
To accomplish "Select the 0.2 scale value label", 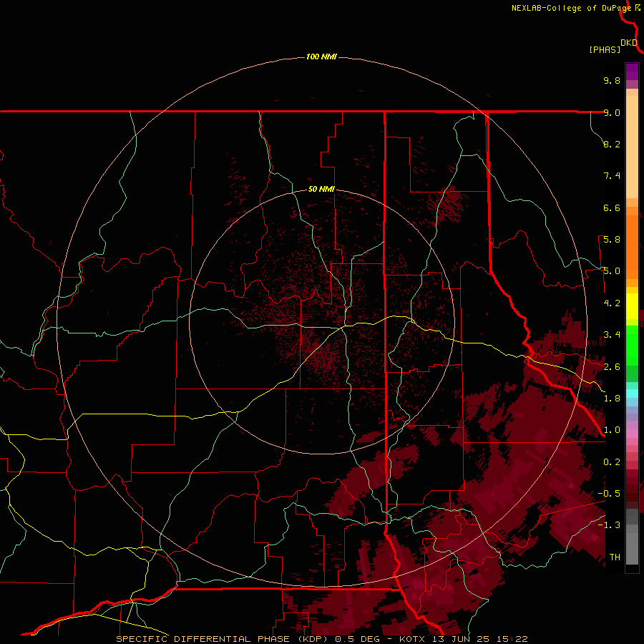I will (612, 462).
